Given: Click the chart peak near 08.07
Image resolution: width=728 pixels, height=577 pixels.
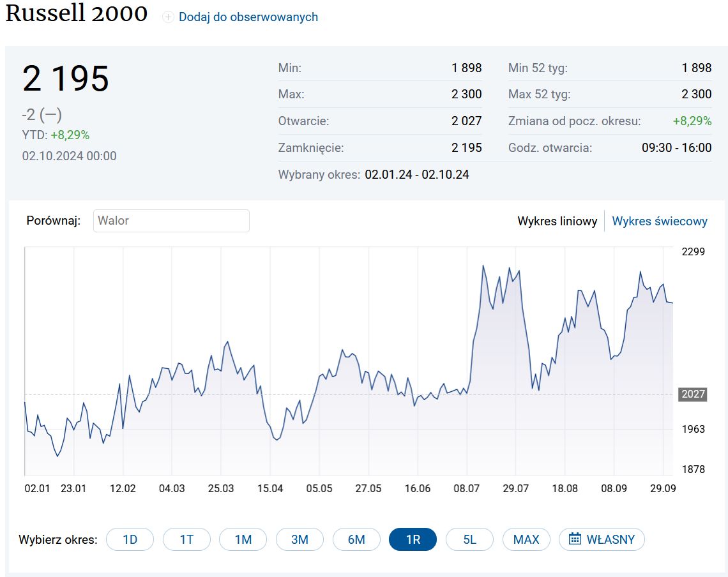Looking at the screenshot, I should (483, 266).
